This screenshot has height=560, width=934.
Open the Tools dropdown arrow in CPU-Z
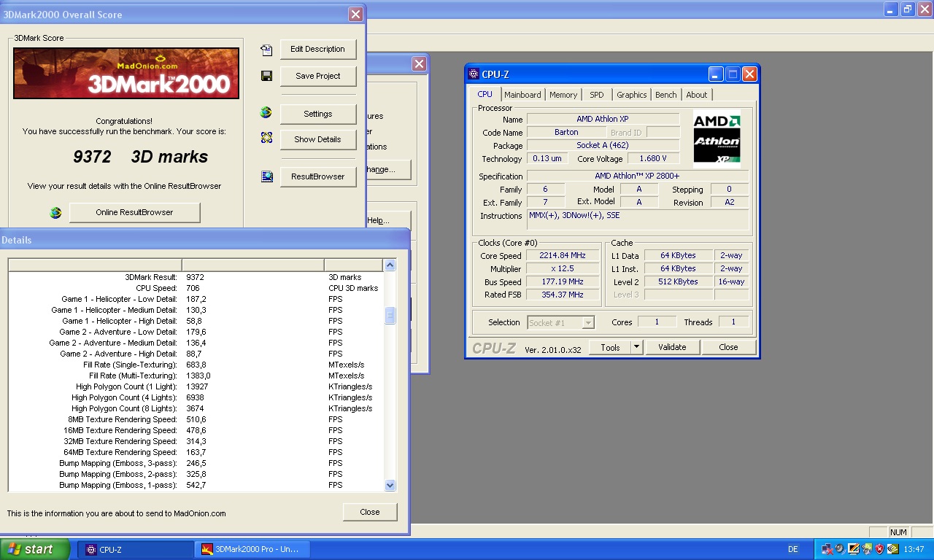coord(637,347)
